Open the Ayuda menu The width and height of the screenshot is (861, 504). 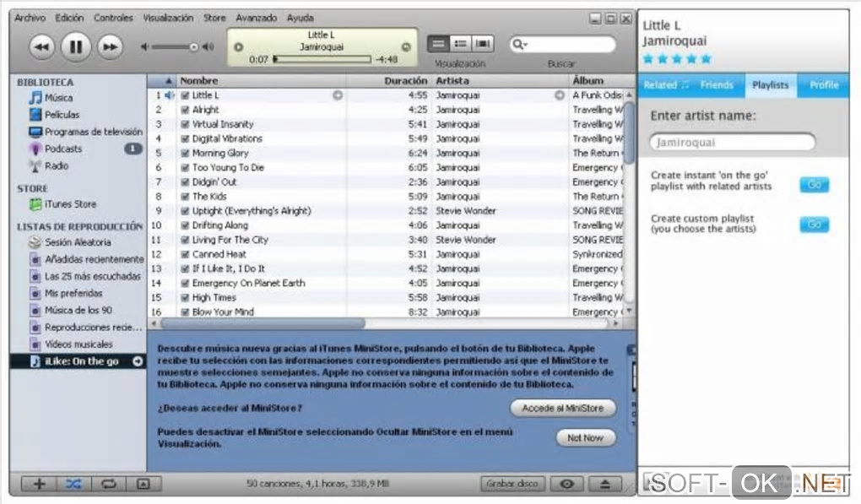pyautogui.click(x=300, y=18)
